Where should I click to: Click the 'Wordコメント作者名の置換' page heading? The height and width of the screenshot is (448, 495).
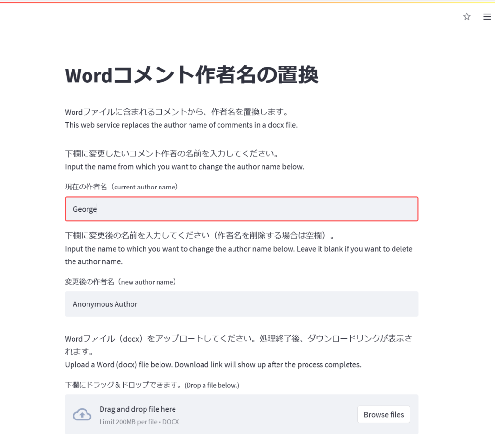coord(191,75)
